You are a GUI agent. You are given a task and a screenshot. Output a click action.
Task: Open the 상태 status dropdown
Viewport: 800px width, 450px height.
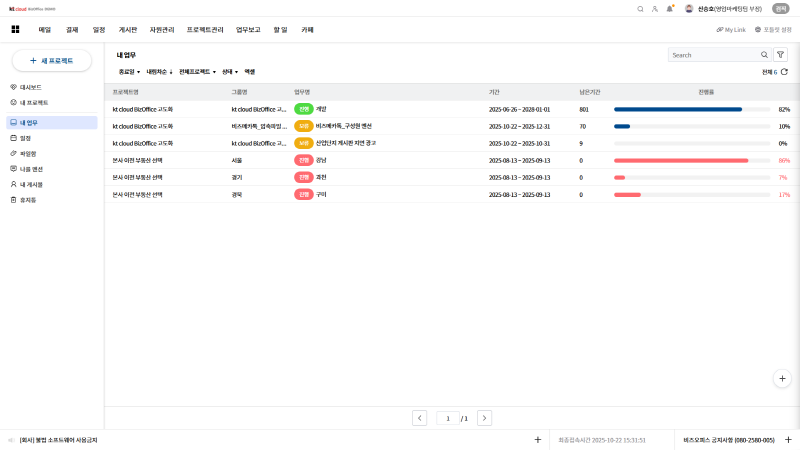click(x=230, y=72)
